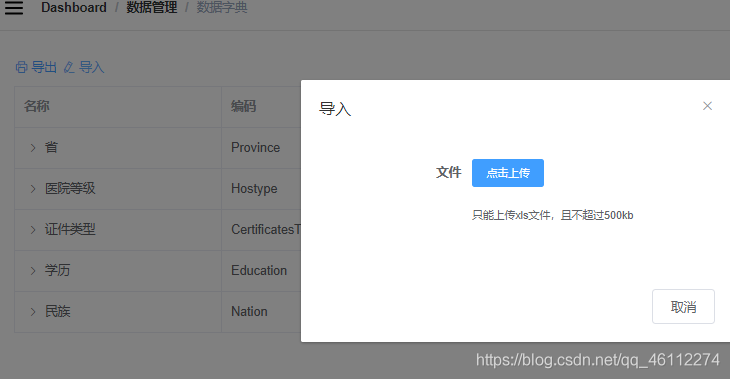Click the 导出 export link

point(44,68)
